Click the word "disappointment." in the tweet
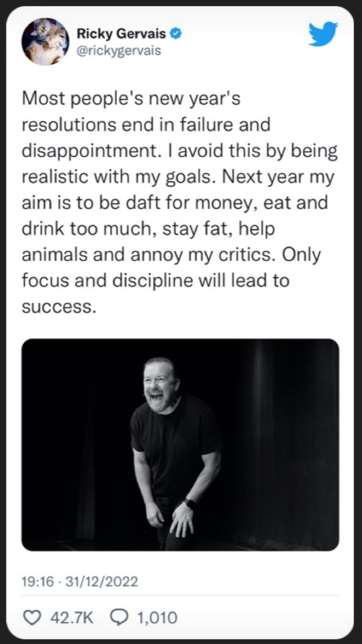The image size is (362, 644). [90, 151]
